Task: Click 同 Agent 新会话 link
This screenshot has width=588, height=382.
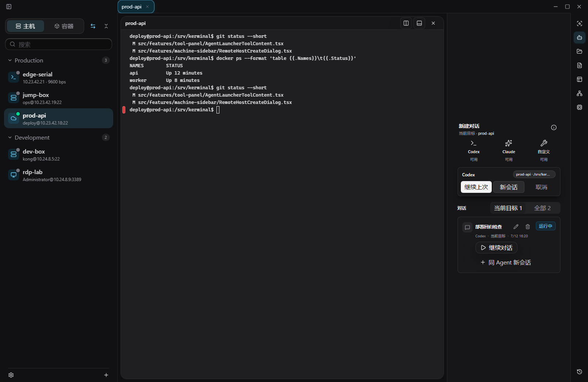Action: 506,263
